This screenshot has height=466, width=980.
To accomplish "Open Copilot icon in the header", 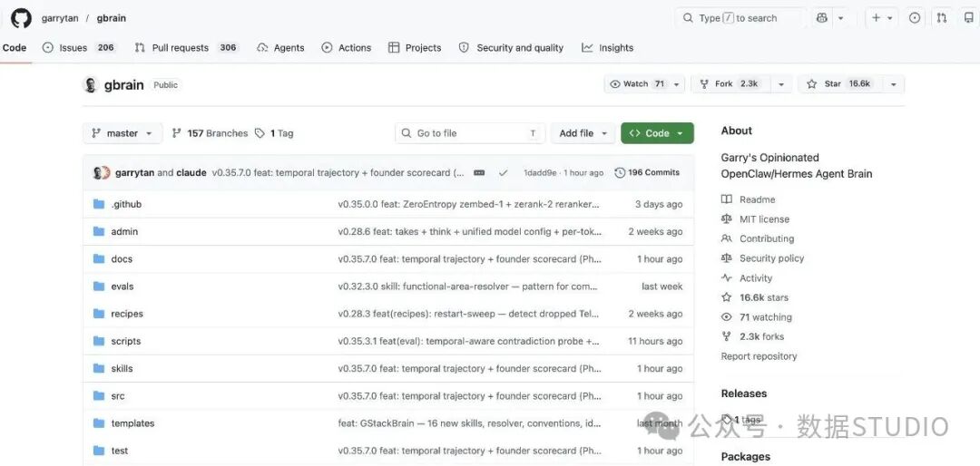I will (x=822, y=18).
